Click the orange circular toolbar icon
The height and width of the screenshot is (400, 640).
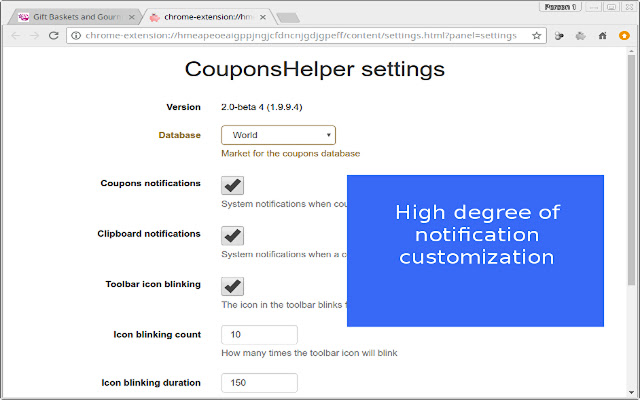(624, 36)
